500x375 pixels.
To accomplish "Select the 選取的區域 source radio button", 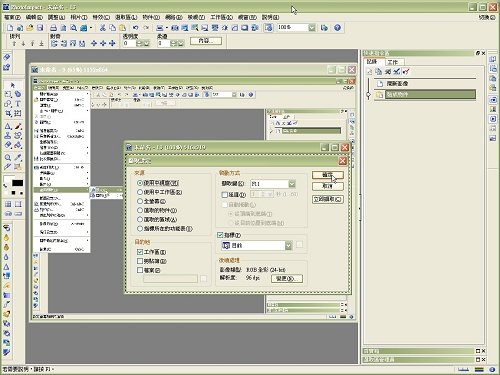I will click(x=140, y=220).
